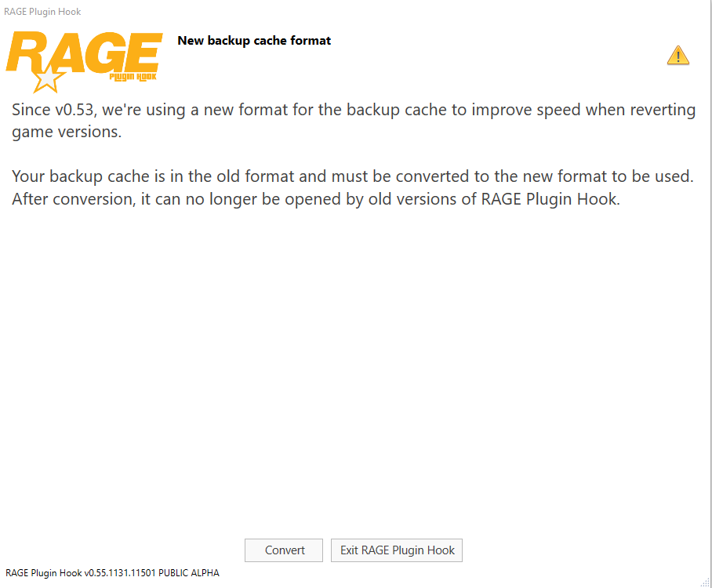Click the sentence starting "Since v0.53"

(x=353, y=110)
